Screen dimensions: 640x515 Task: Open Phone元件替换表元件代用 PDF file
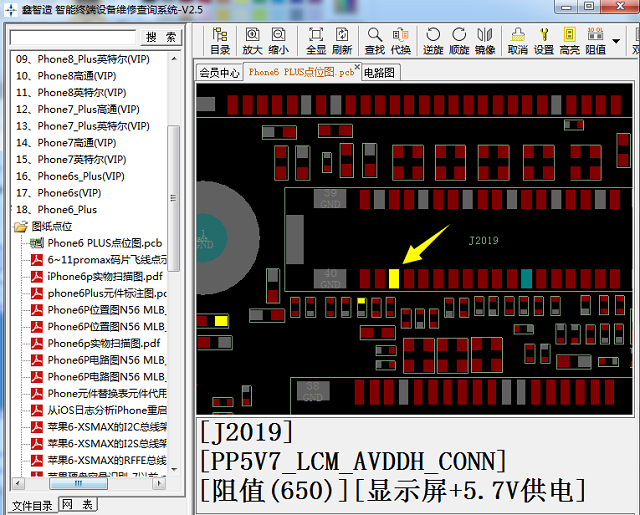pyautogui.click(x=99, y=394)
